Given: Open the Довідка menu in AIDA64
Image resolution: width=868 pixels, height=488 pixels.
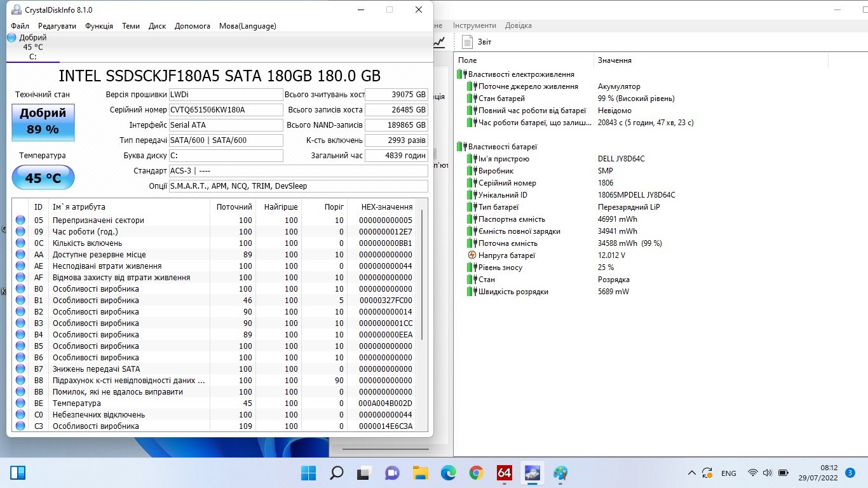Looking at the screenshot, I should 519,25.
